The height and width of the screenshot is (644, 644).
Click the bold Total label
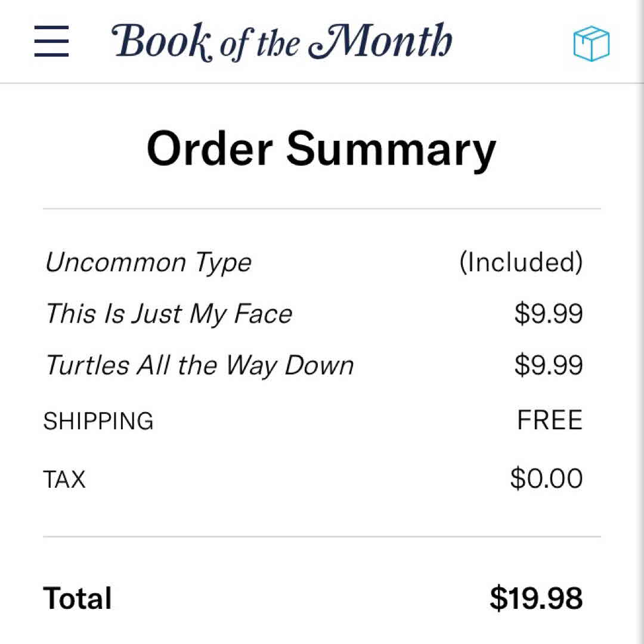coord(78,598)
